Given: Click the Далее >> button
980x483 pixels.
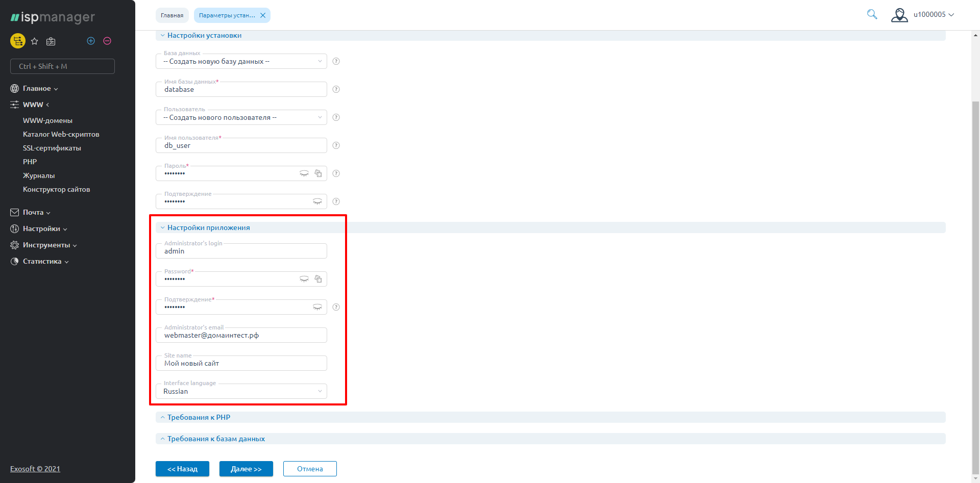Looking at the screenshot, I should (x=246, y=469).
